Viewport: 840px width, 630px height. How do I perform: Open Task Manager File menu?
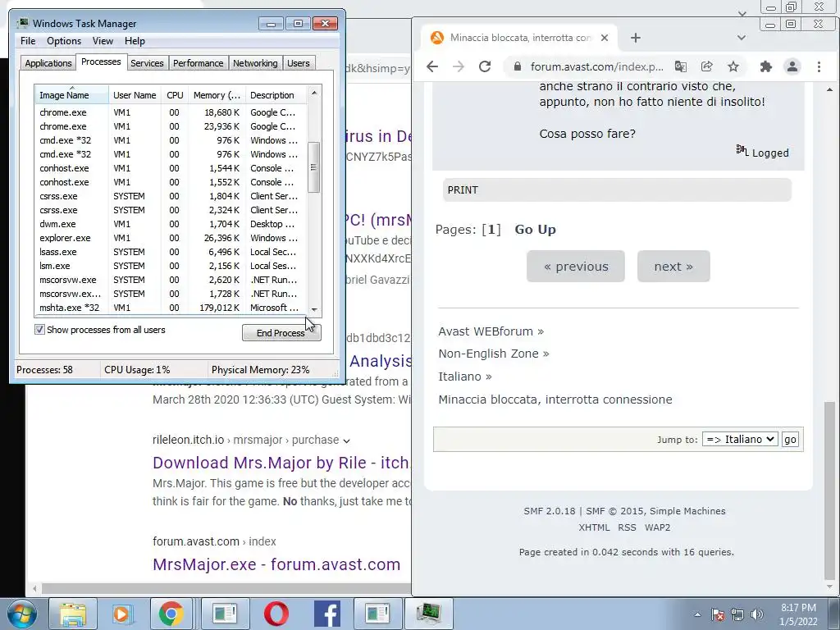pos(28,41)
